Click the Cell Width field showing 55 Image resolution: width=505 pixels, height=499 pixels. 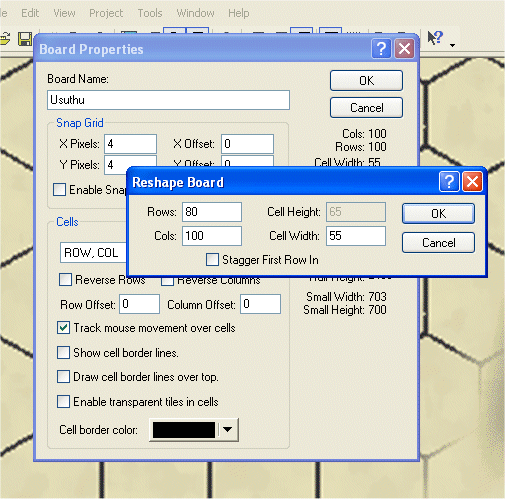coord(356,236)
